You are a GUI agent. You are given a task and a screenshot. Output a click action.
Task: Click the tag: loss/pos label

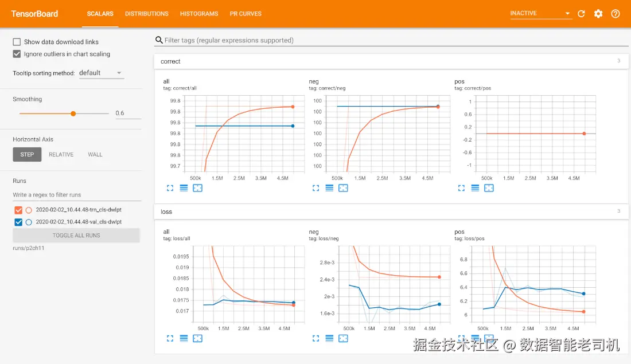click(469, 238)
